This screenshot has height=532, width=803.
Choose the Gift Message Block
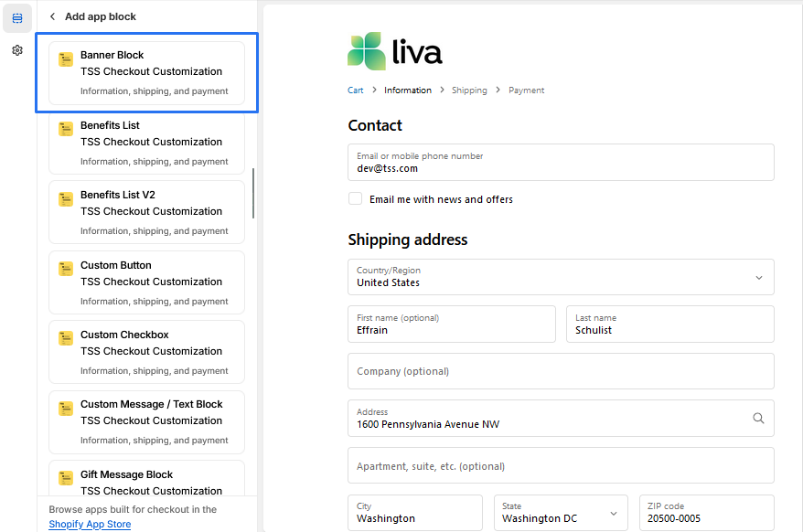coord(146,482)
